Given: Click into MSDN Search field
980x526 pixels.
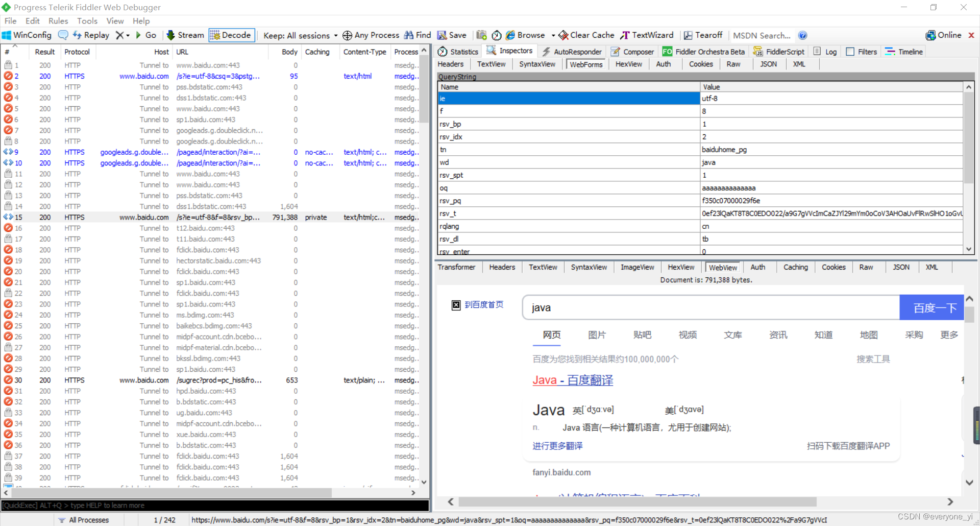Looking at the screenshot, I should coord(762,35).
